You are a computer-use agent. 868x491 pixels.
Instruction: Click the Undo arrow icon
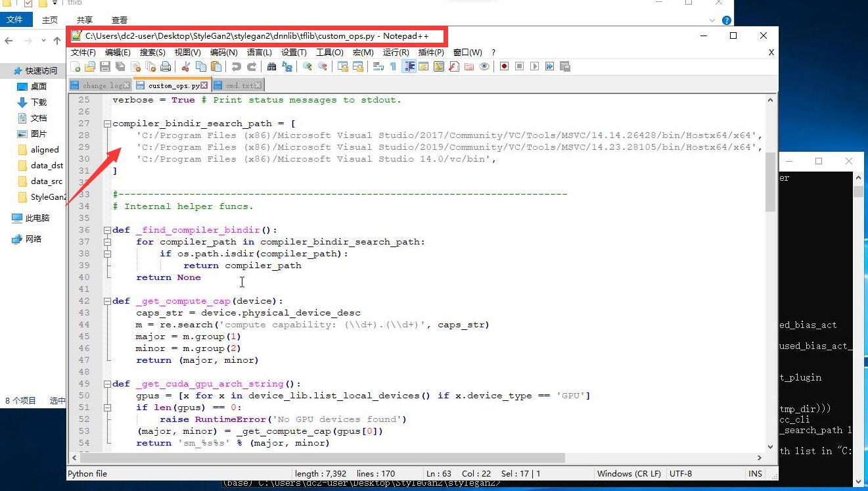click(236, 66)
